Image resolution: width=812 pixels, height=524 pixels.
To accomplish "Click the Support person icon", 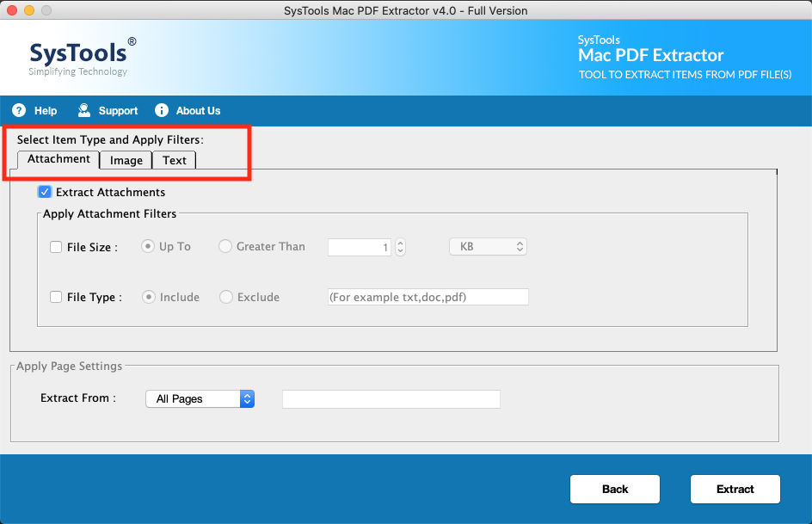I will (84, 110).
